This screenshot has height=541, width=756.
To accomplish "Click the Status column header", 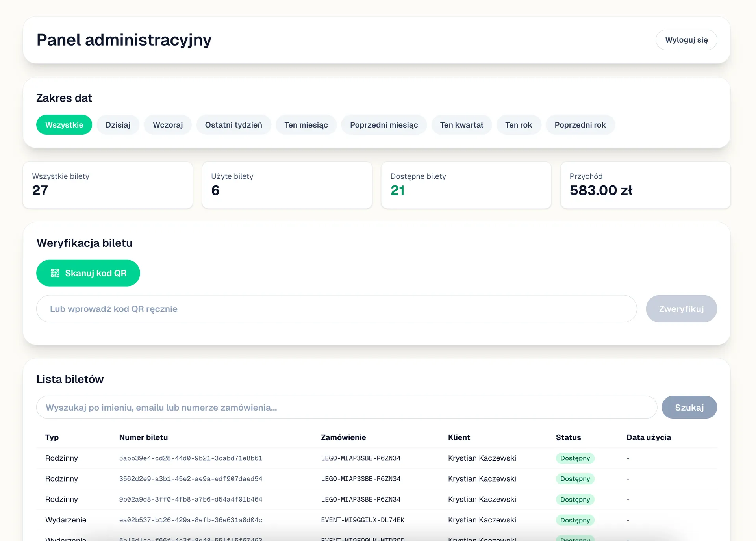I will [568, 437].
